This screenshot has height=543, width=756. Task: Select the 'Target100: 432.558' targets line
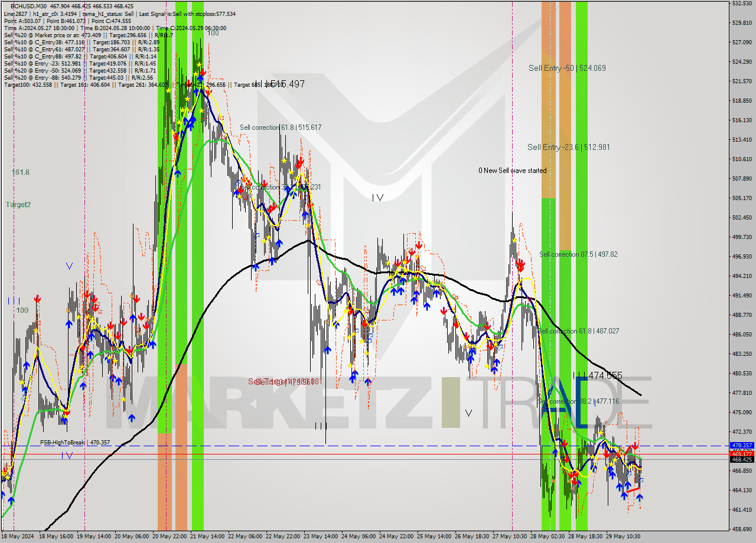(143, 84)
